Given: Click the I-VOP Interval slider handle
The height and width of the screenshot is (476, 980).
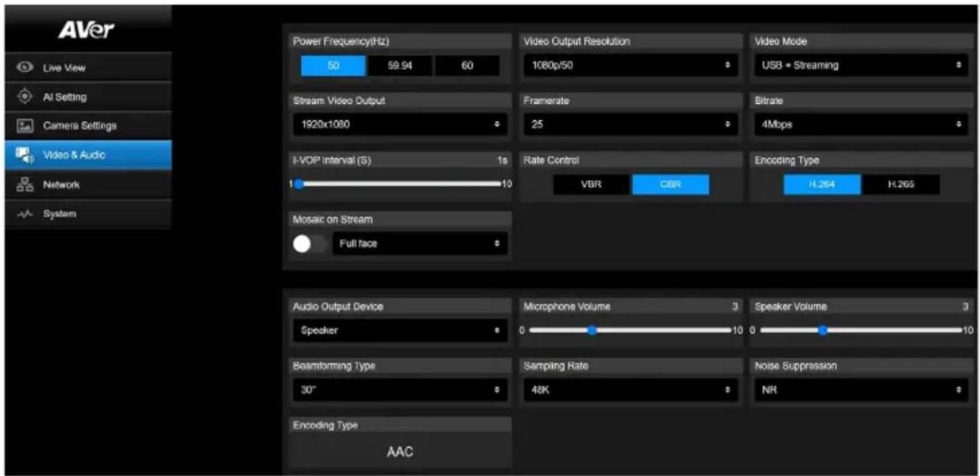Looking at the screenshot, I should click(298, 184).
